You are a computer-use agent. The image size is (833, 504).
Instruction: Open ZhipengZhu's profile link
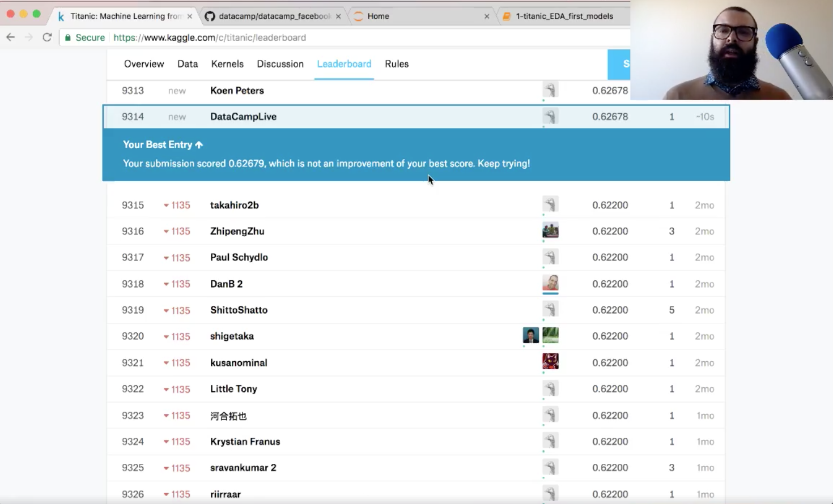[237, 231]
